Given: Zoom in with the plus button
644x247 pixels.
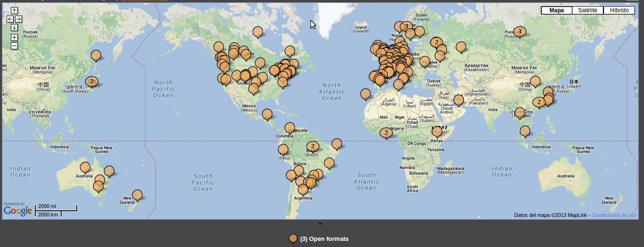Looking at the screenshot, I should click(x=14, y=37).
